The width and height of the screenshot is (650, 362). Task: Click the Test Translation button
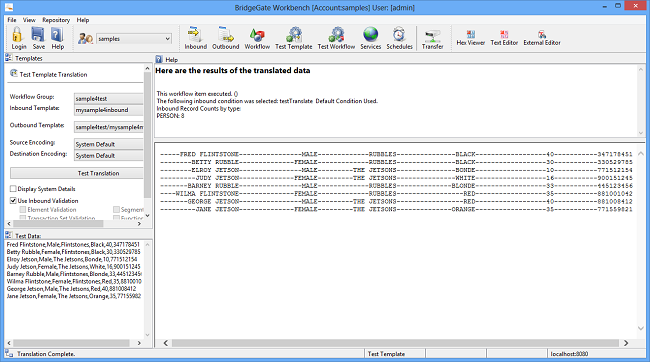(x=77, y=173)
